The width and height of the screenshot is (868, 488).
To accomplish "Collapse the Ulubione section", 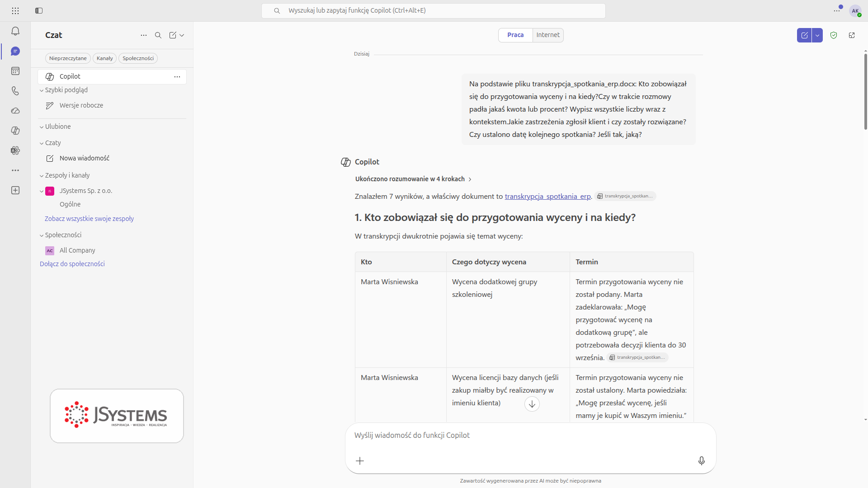I will [x=42, y=127].
